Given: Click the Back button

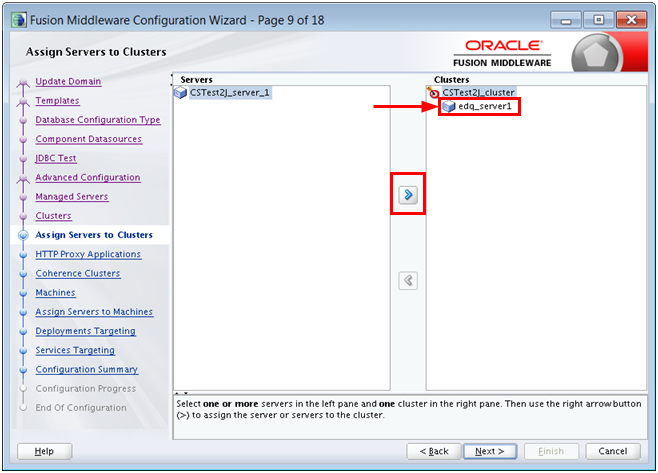Looking at the screenshot, I should pyautogui.click(x=434, y=451).
